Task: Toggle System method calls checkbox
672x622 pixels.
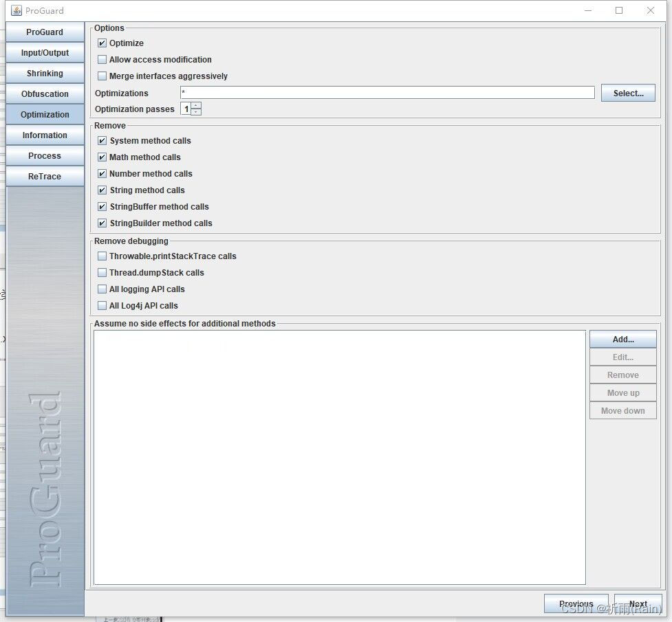Action: tap(102, 140)
